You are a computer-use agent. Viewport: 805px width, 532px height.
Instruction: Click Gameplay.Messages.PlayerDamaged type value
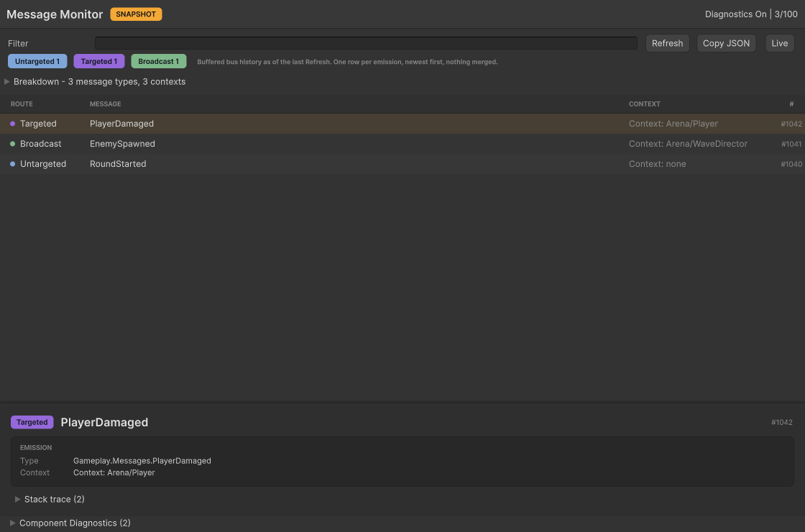(142, 461)
